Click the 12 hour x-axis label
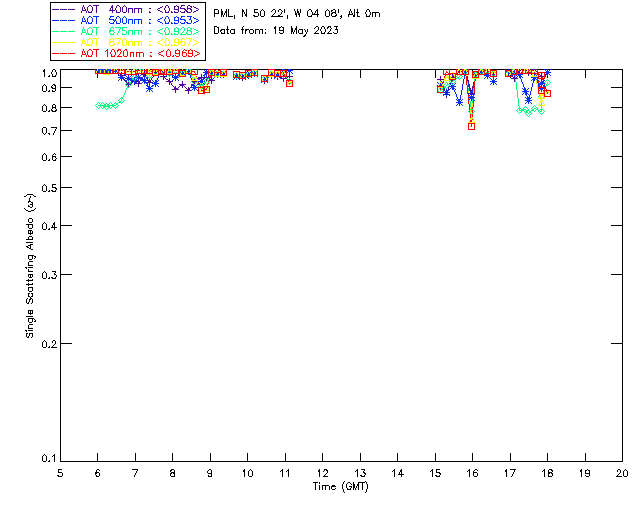640x512 pixels. click(x=322, y=473)
